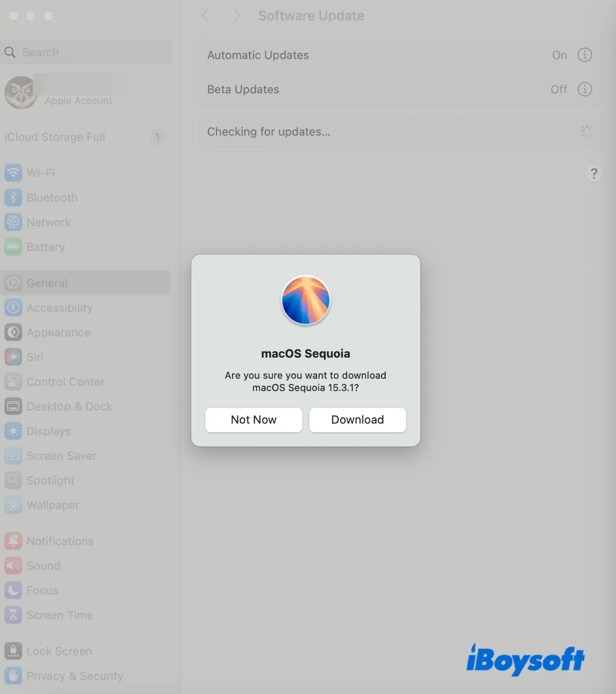616x694 pixels.
Task: Click the owl Apple Account avatar
Action: pos(21,92)
